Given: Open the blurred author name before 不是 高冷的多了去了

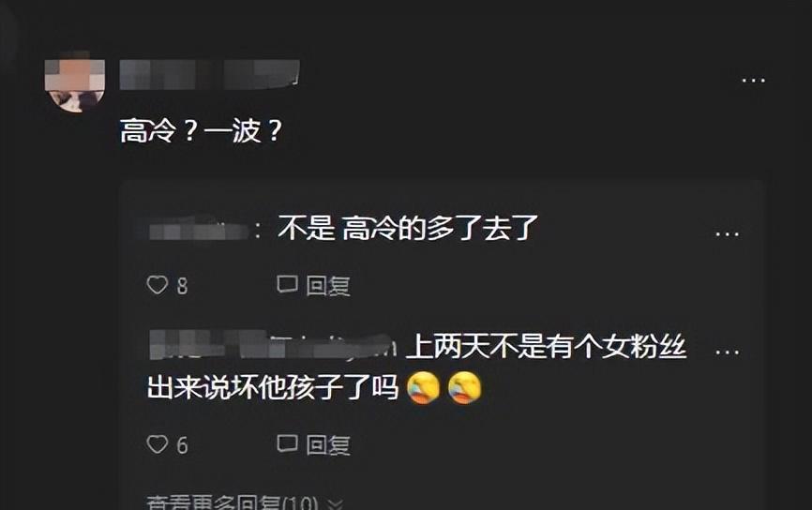Looking at the screenshot, I should click(x=199, y=230).
